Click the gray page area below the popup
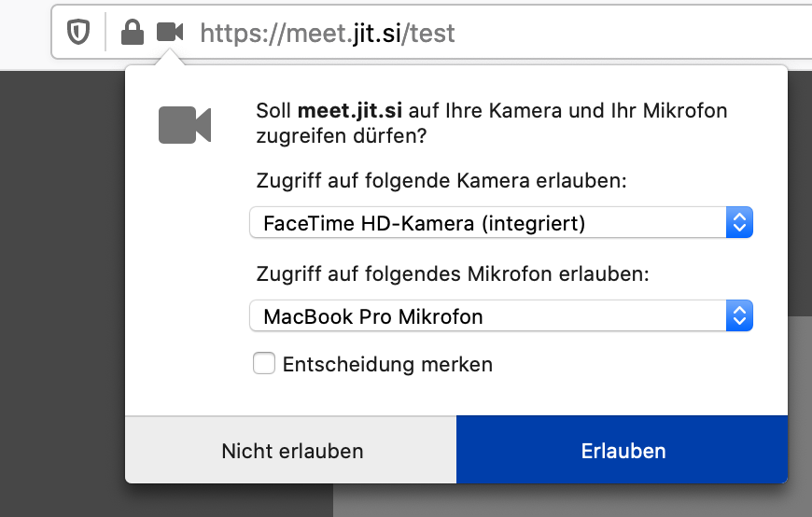This screenshot has width=812, height=517. 560,501
